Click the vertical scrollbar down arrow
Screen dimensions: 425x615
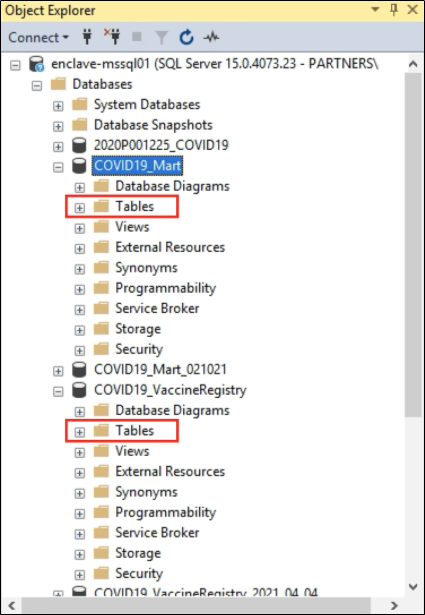coord(413,587)
